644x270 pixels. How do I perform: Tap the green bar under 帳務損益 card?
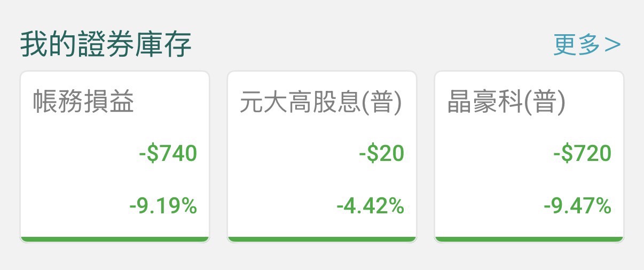[x=115, y=239]
